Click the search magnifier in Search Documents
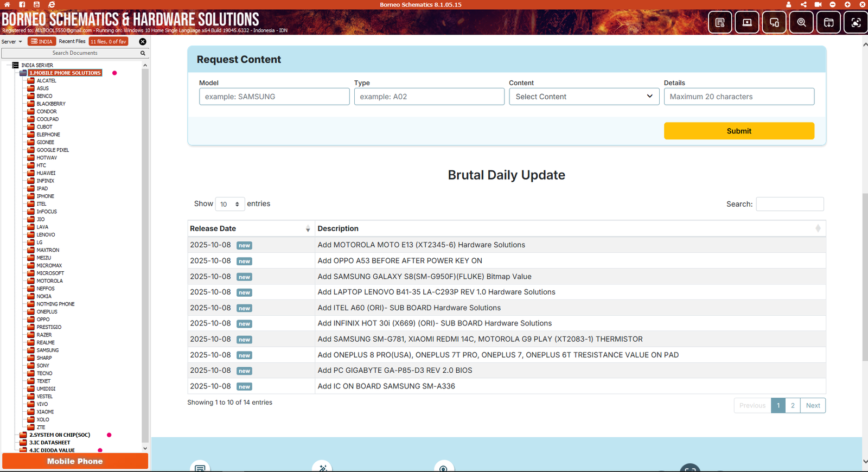The image size is (868, 472). [x=143, y=53]
